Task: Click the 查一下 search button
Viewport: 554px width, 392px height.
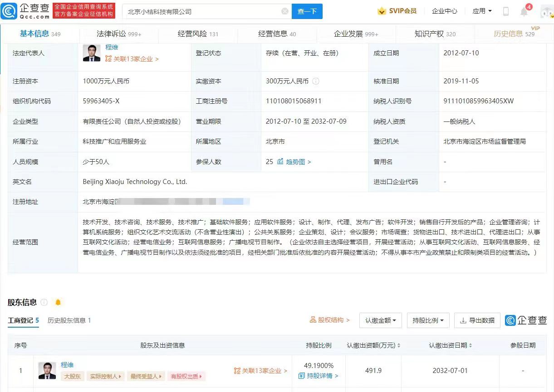Action: [x=307, y=11]
